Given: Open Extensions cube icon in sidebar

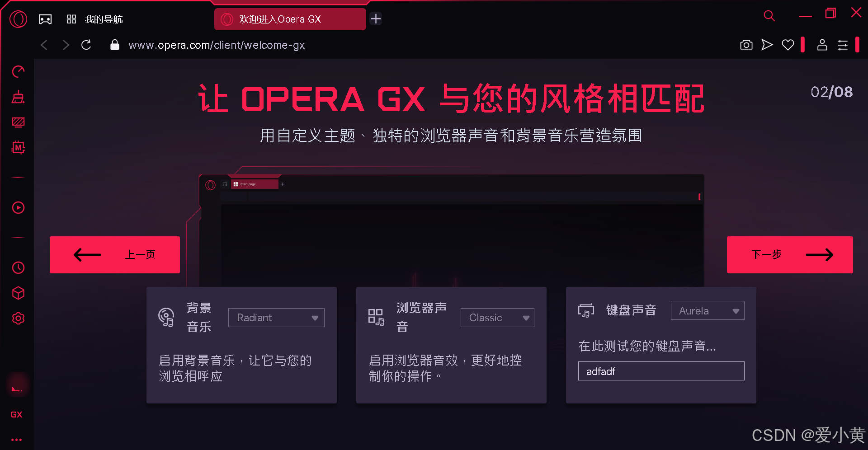Looking at the screenshot, I should point(18,293).
